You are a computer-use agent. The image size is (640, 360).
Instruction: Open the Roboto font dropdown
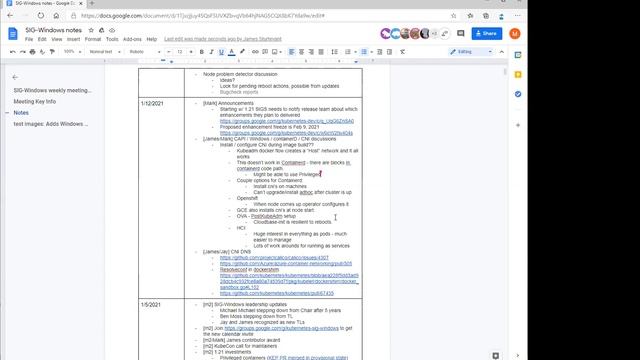(x=145, y=52)
